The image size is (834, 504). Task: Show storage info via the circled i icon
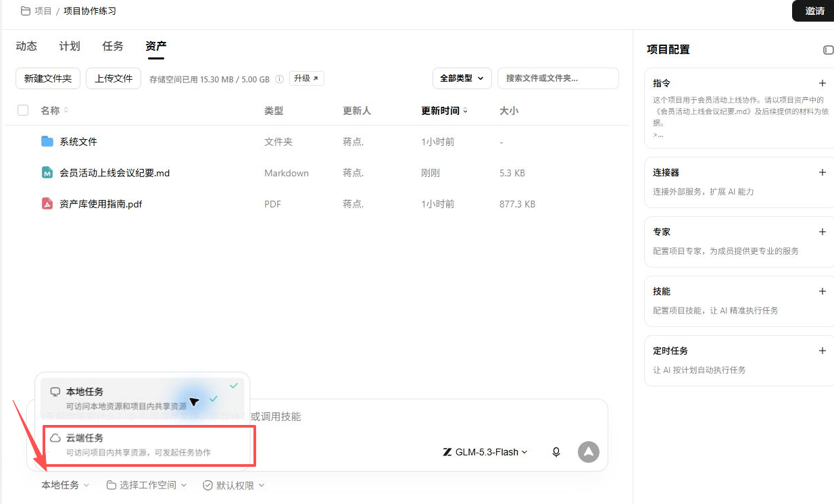[279, 79]
